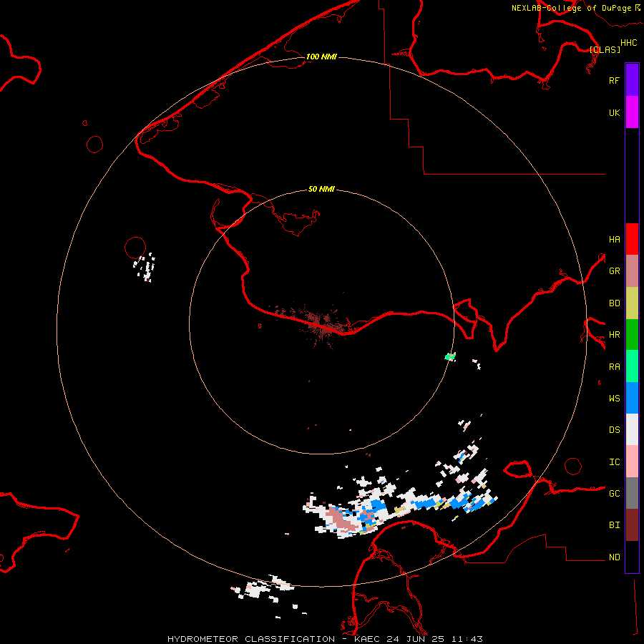Select the gray GC legend swatch
Screen dimensions: 644x644
632,493
